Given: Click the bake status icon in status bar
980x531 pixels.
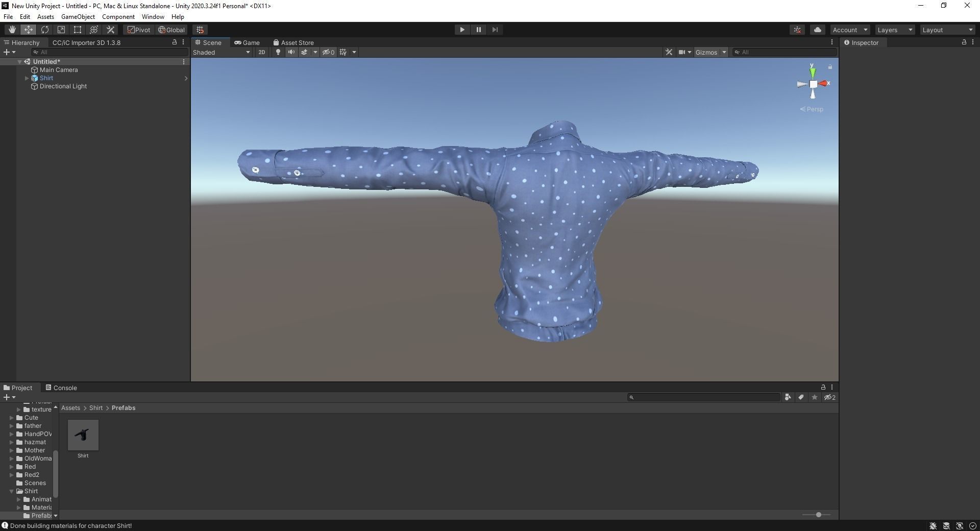Looking at the screenshot, I should [946, 525].
